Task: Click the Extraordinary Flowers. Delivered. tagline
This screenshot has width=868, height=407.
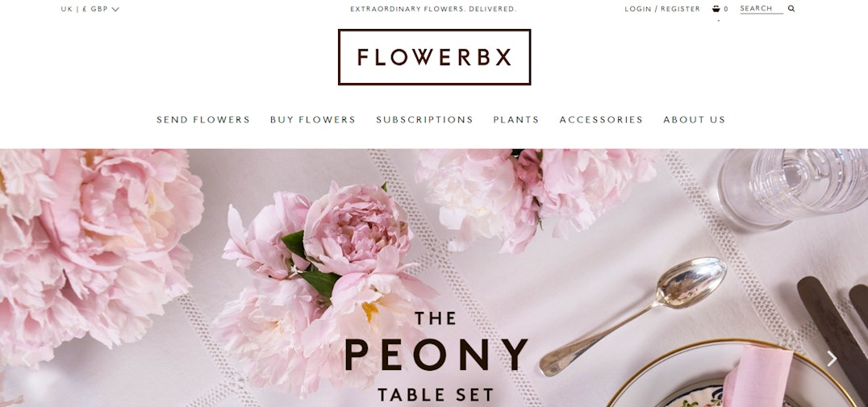Action: tap(433, 9)
